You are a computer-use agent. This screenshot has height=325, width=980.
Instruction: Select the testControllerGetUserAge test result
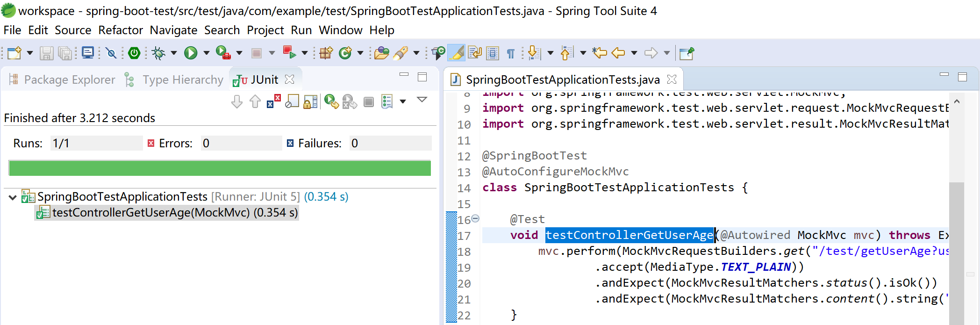click(x=174, y=213)
